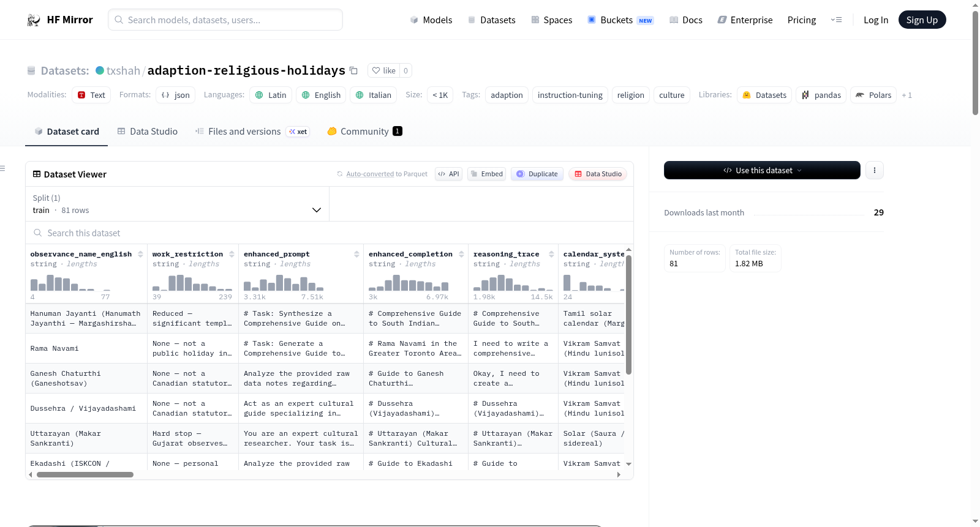Viewport: 980px width, 527px height.
Task: Click the instruction-tuning tag
Action: [x=570, y=95]
